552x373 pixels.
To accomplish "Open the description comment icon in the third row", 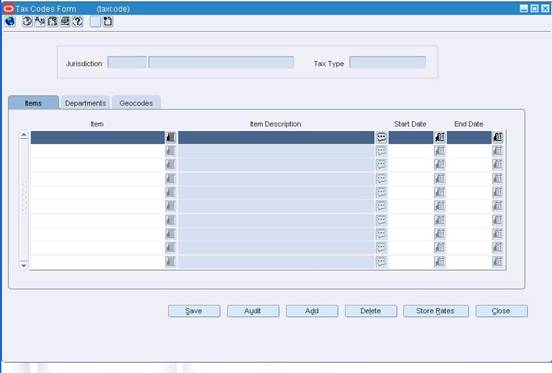I will tap(381, 165).
